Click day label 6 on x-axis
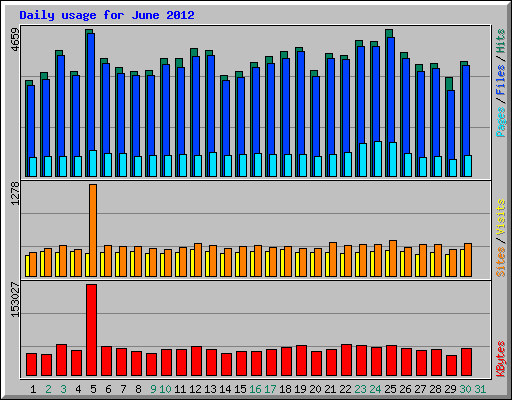This screenshot has height=400, width=512. 108,389
